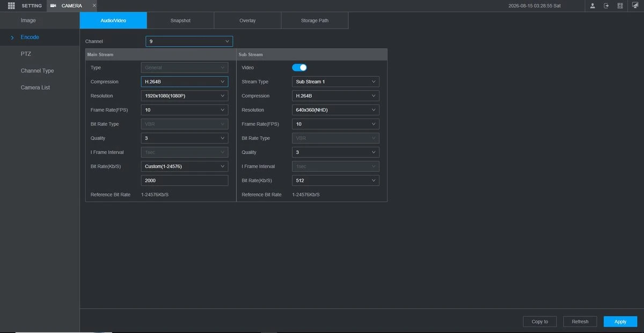Open the Channel dropdown
The width and height of the screenshot is (644, 333).
point(189,41)
